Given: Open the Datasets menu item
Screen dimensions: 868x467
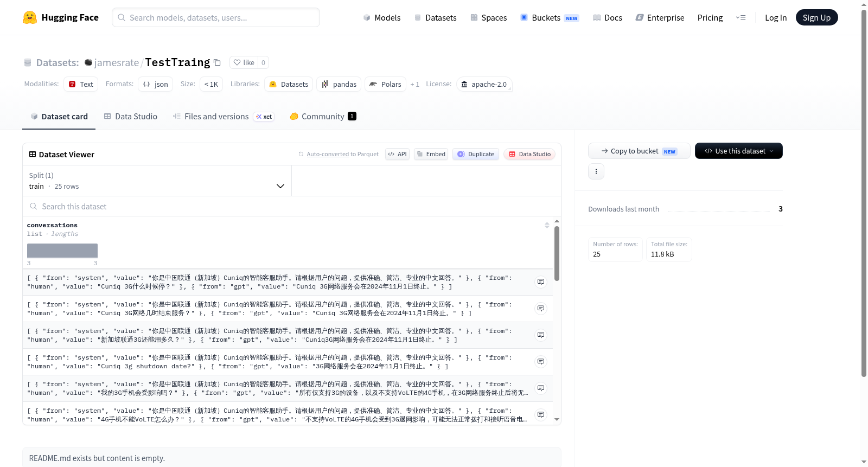Looking at the screenshot, I should tap(436, 17).
